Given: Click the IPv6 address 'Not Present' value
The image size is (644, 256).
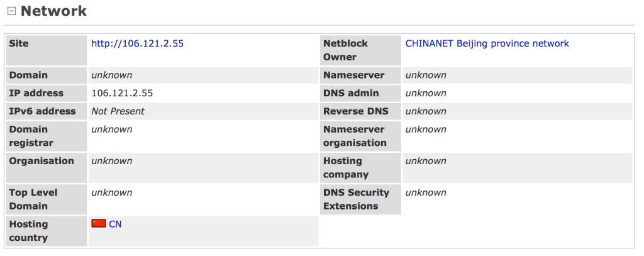Looking at the screenshot, I should tap(118, 111).
